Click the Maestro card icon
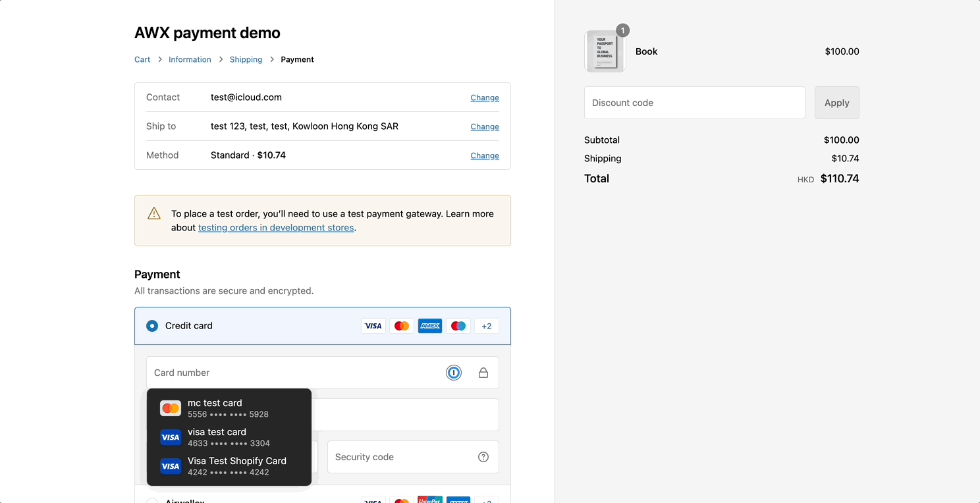 pyautogui.click(x=458, y=325)
